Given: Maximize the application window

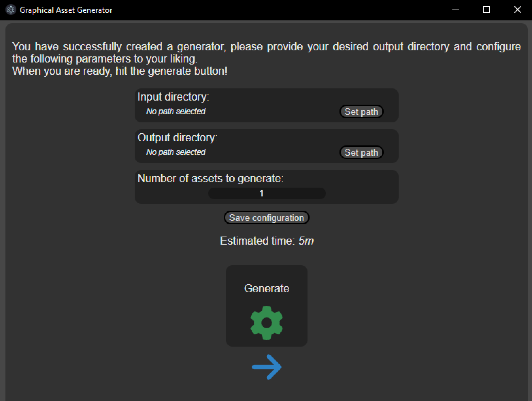Looking at the screenshot, I should click(x=486, y=10).
